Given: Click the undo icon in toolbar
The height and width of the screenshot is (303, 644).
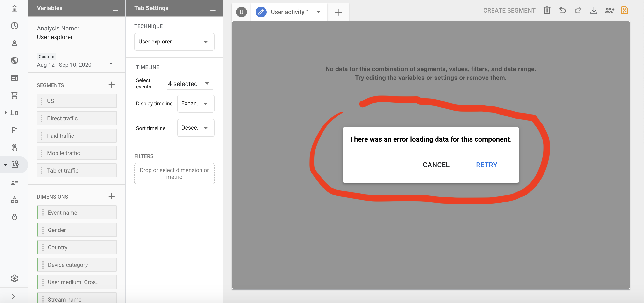Looking at the screenshot, I should (x=563, y=11).
